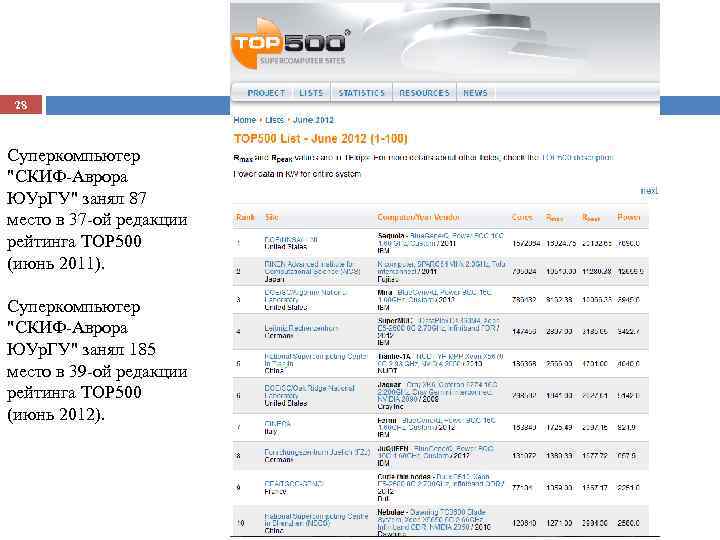The width and height of the screenshot is (720, 540).
Task: Open the K computer system link
Action: click(441, 268)
